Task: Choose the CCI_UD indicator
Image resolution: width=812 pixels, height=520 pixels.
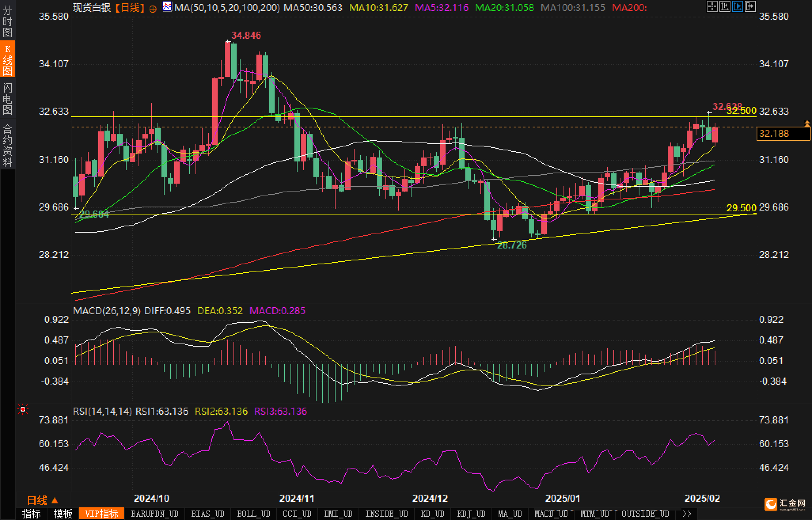Action: point(297,514)
